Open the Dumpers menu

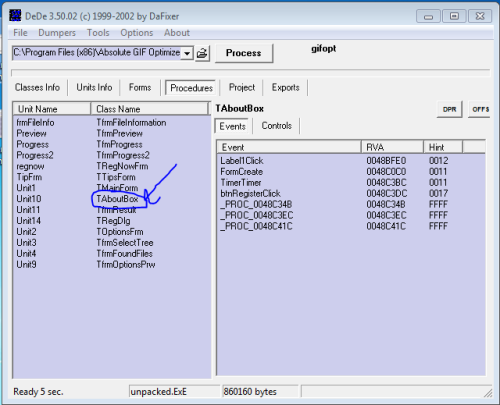point(57,33)
